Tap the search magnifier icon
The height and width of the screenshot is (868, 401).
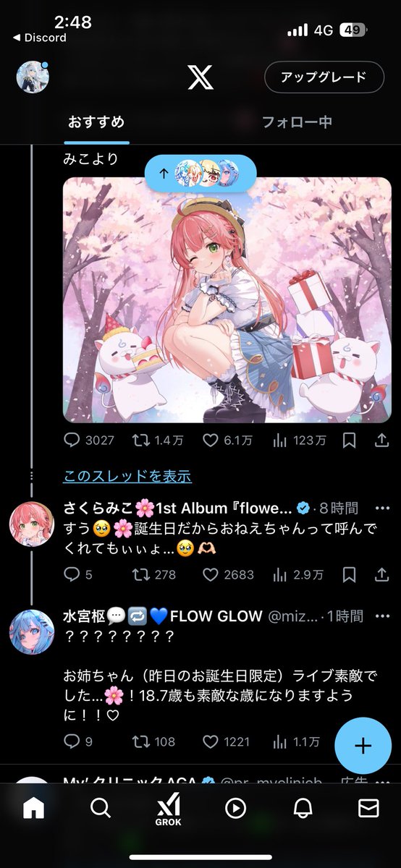[x=101, y=808]
